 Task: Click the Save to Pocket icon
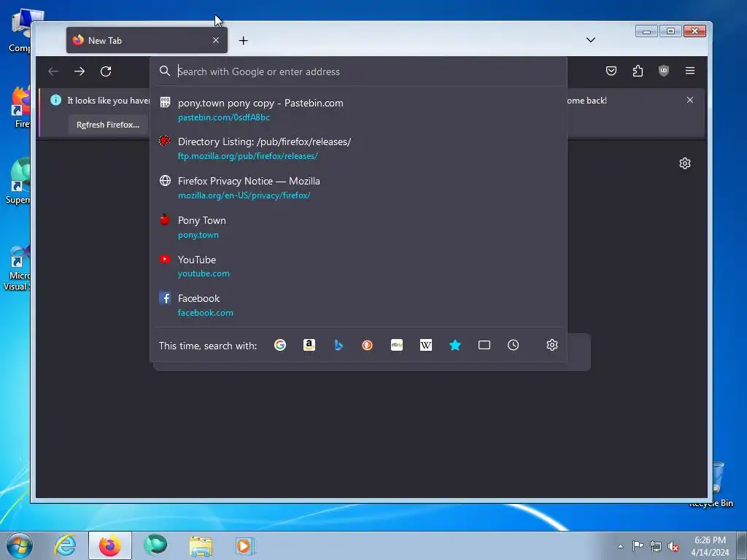click(611, 71)
